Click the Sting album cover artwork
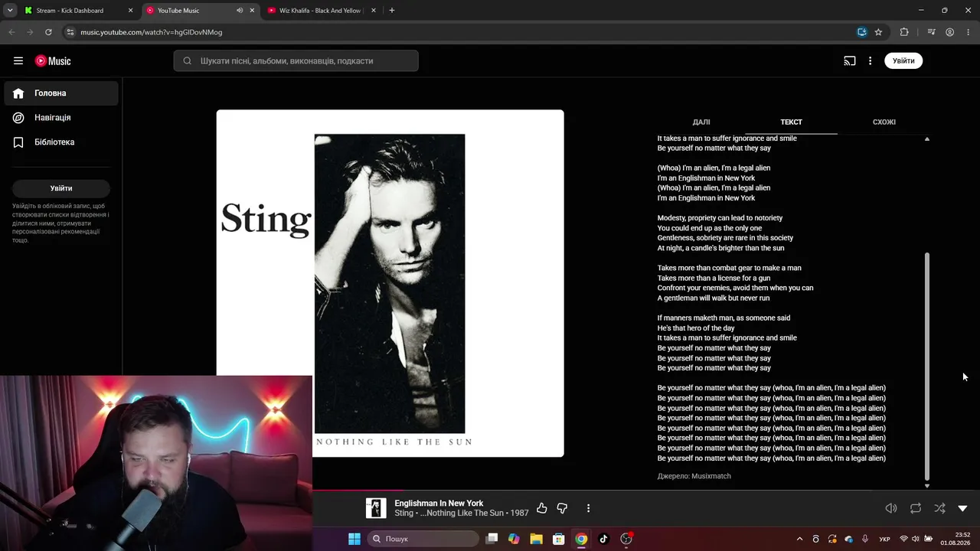Image resolution: width=980 pixels, height=551 pixels. 390,283
